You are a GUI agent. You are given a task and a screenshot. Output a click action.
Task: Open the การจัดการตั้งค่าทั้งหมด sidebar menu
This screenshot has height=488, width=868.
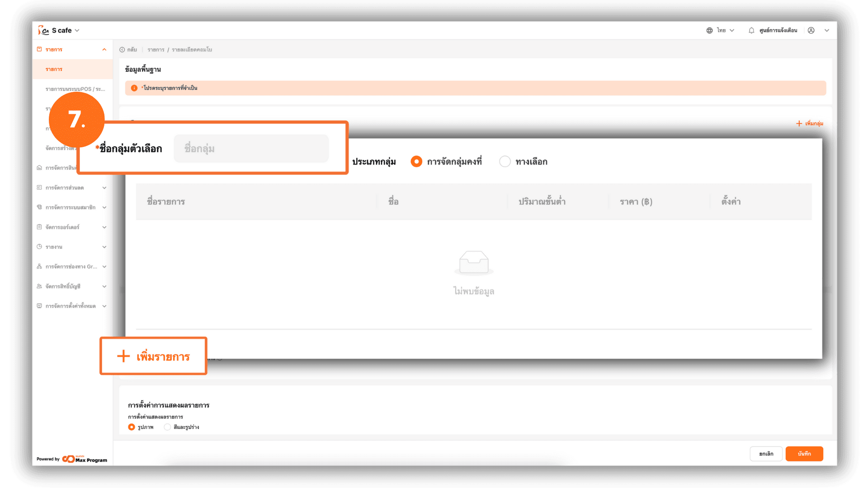point(71,306)
